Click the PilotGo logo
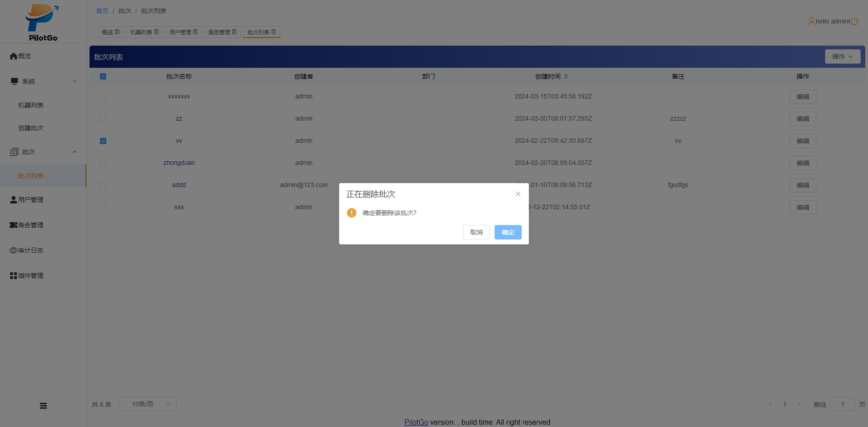The width and height of the screenshot is (868, 427). tap(42, 23)
